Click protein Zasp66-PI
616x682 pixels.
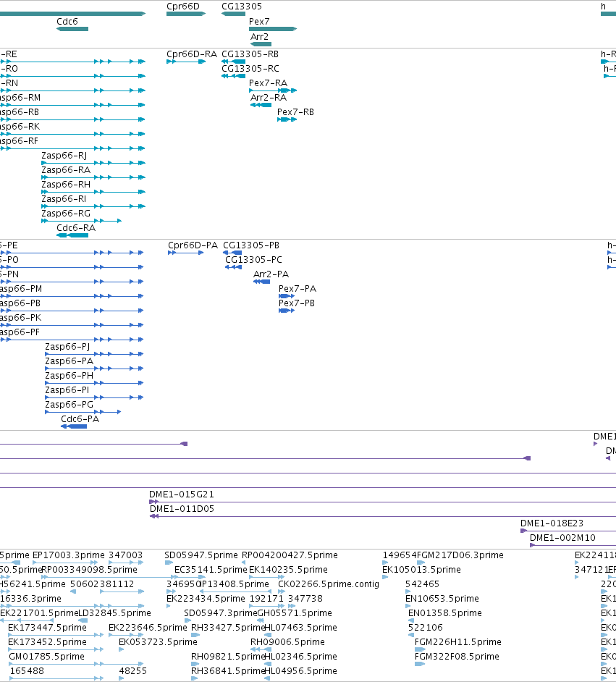tap(67, 390)
